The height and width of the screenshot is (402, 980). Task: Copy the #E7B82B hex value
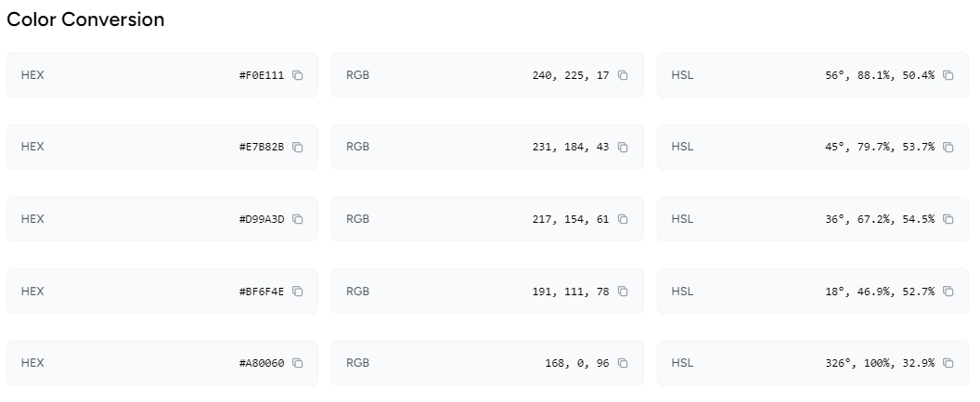click(x=298, y=148)
